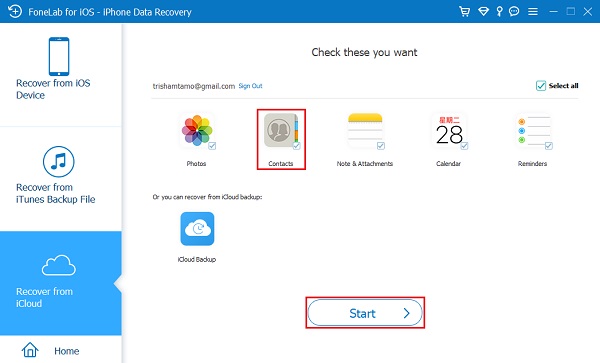
Task: Click the diamond upgrade icon in title bar
Action: [483, 11]
